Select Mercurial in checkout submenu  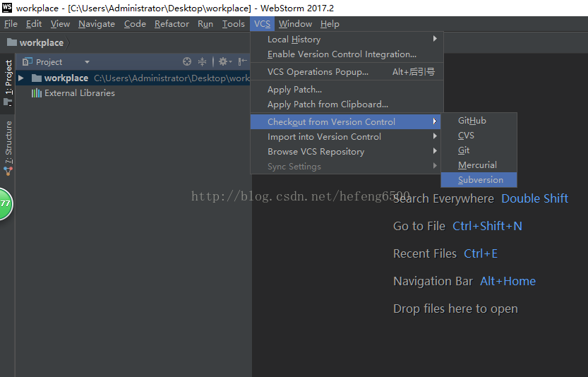479,165
